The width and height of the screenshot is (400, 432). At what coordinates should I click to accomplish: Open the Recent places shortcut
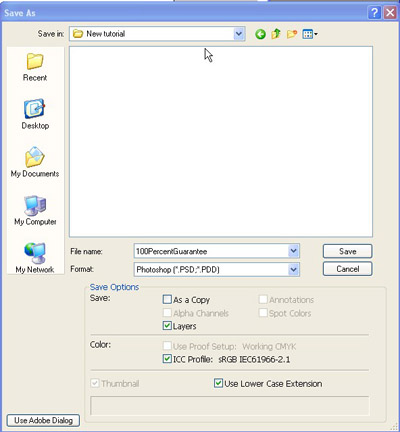point(35,68)
